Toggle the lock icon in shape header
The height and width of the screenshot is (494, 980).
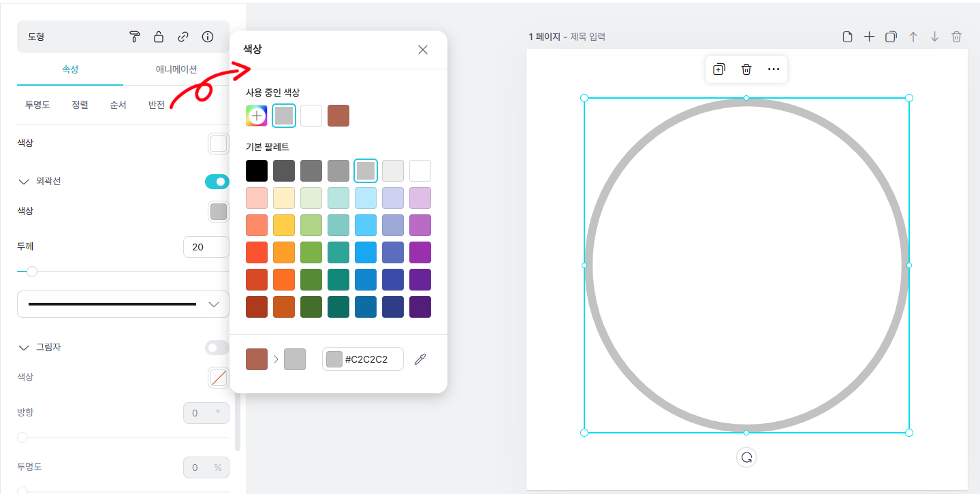[x=159, y=37]
